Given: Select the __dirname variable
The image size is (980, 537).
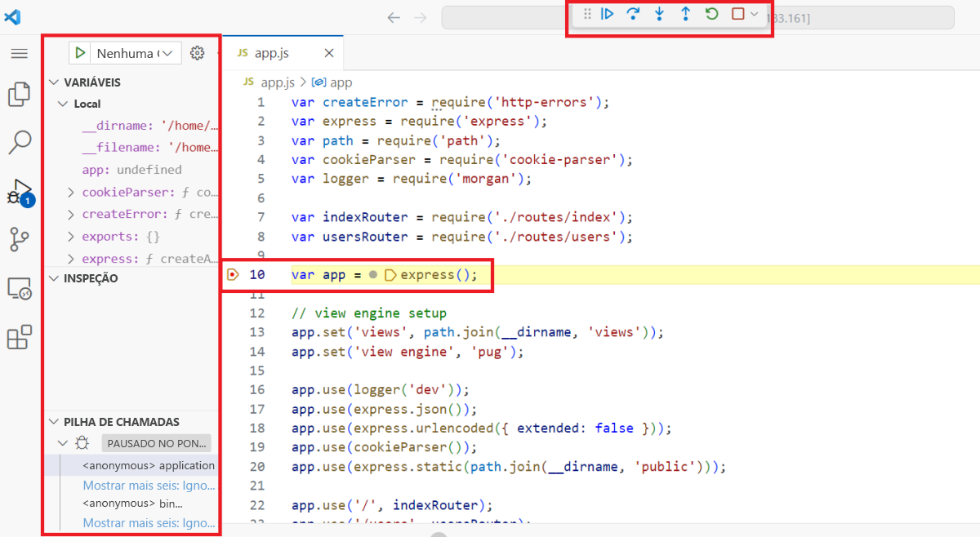Looking at the screenshot, I should coord(150,126).
